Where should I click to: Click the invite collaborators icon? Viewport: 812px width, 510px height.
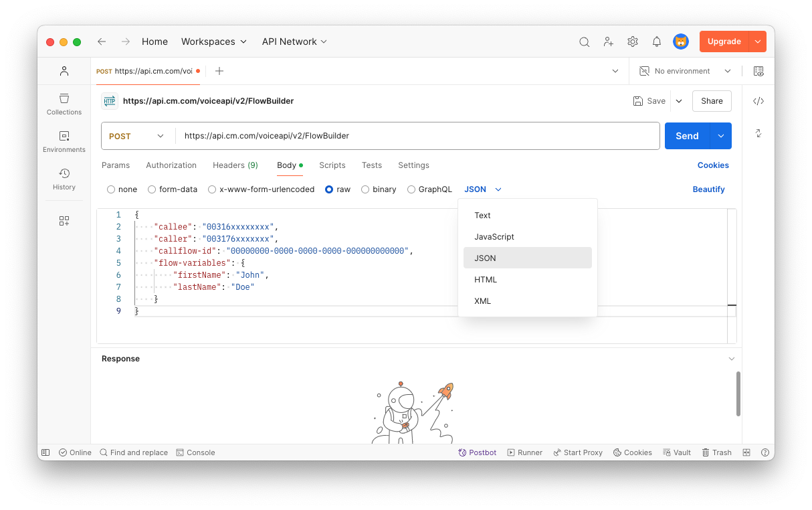coord(609,41)
